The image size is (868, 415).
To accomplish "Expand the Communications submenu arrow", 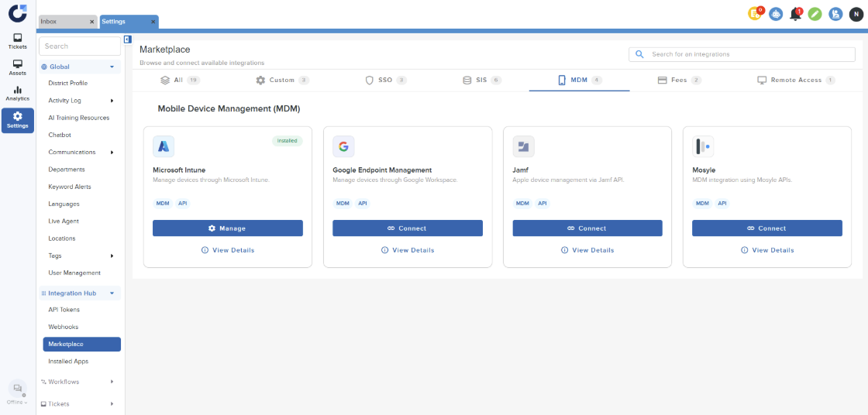I will 112,153.
